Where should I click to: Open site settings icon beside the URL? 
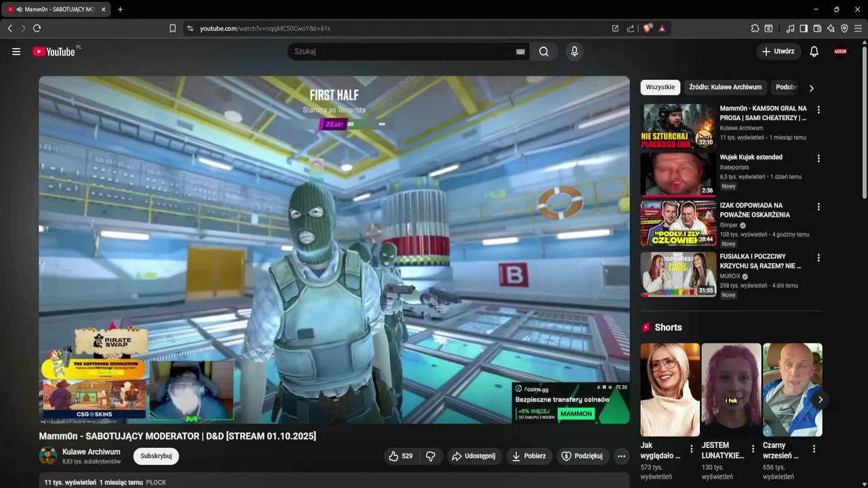[190, 28]
